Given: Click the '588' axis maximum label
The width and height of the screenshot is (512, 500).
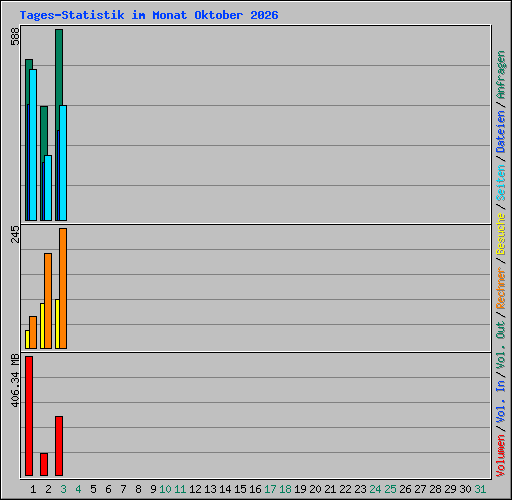Looking at the screenshot, I should click(15, 36).
